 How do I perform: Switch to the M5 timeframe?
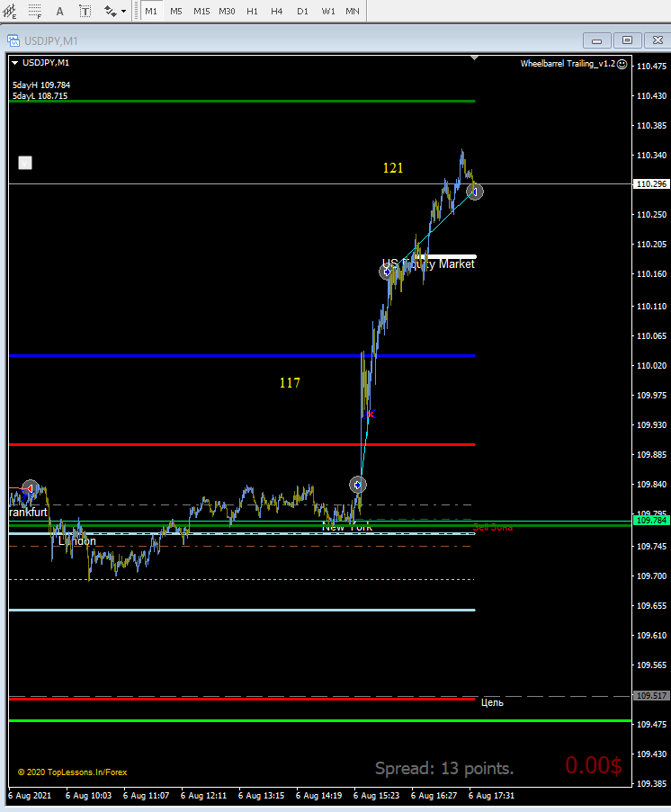[x=176, y=11]
